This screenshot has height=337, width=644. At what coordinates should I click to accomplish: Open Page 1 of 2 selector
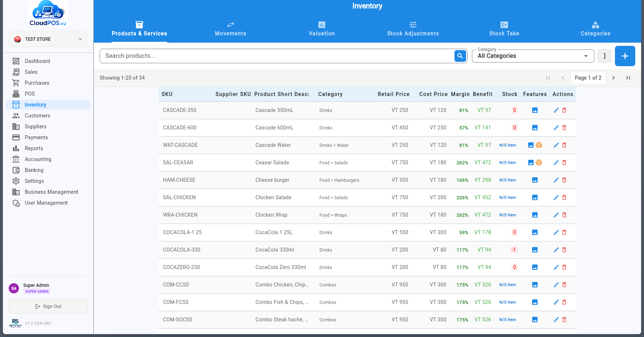click(x=588, y=78)
